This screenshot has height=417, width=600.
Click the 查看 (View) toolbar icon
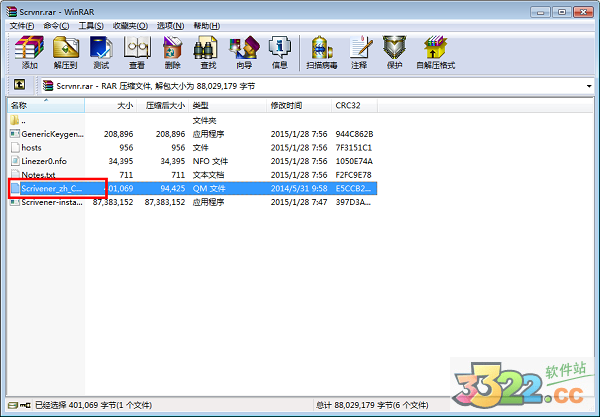(x=137, y=48)
